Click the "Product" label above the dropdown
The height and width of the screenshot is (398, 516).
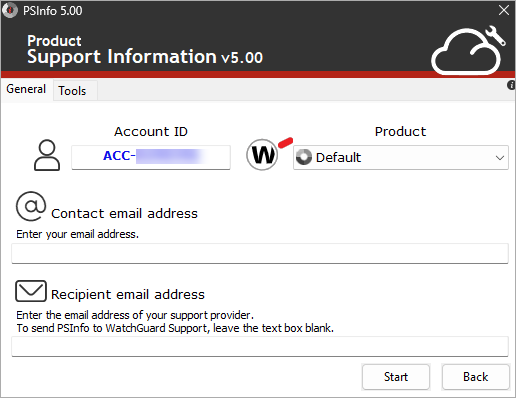click(400, 131)
